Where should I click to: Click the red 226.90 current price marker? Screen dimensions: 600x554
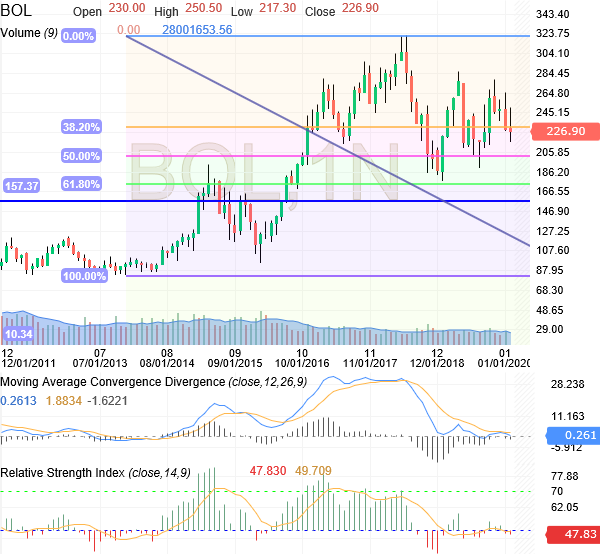566,131
